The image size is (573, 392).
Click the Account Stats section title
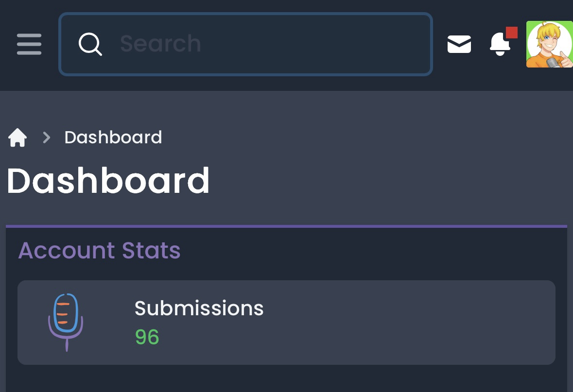[99, 251]
